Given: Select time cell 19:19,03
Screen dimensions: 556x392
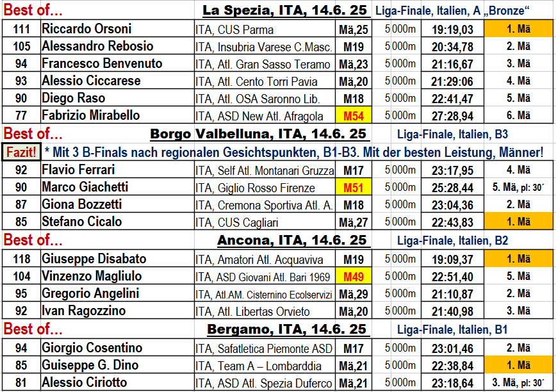Looking at the screenshot, I should point(452,29).
